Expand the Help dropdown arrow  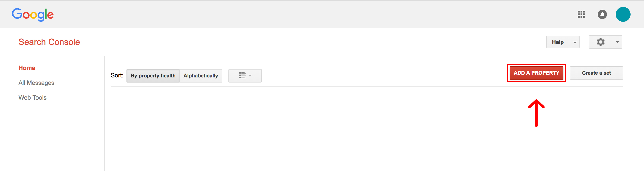click(x=575, y=42)
